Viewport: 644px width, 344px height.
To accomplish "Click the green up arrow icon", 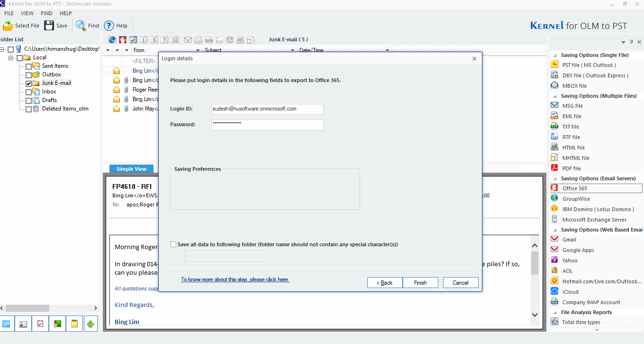I will (x=91, y=324).
